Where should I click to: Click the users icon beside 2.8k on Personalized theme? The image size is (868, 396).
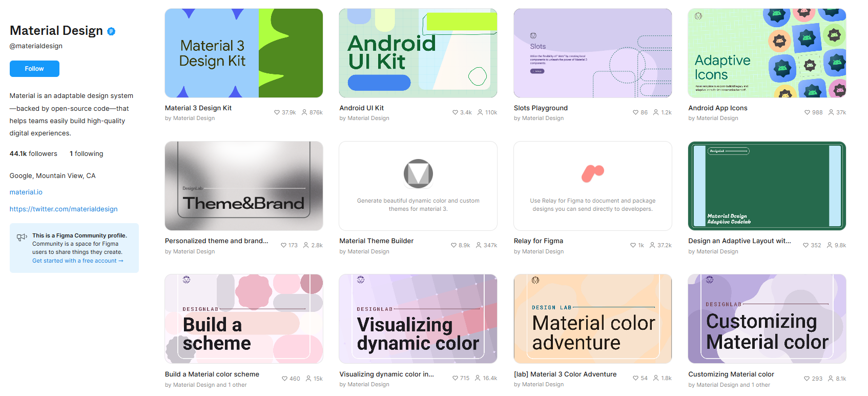click(306, 245)
